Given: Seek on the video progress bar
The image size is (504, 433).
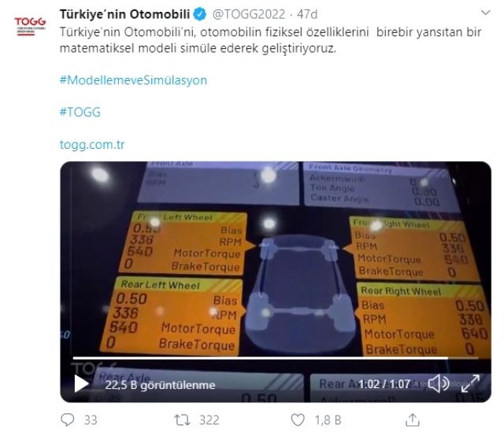Looking at the screenshot, I should 276,358.
